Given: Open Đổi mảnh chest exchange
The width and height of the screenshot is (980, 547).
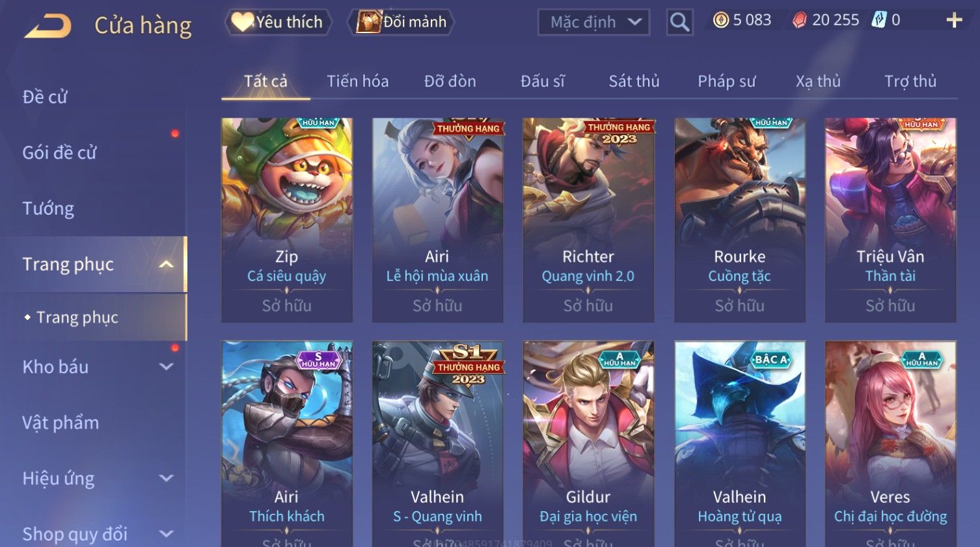Looking at the screenshot, I should tap(401, 22).
